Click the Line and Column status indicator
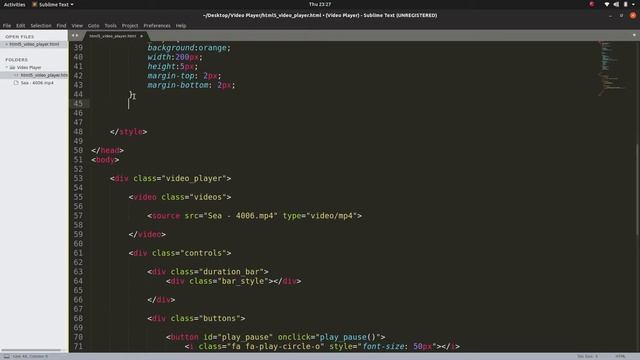This screenshot has height=360, width=640. pyautogui.click(x=30, y=356)
